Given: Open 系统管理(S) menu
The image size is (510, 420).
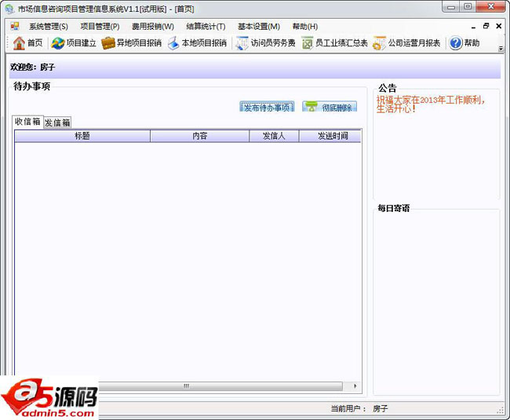Looking at the screenshot, I should [49, 27].
